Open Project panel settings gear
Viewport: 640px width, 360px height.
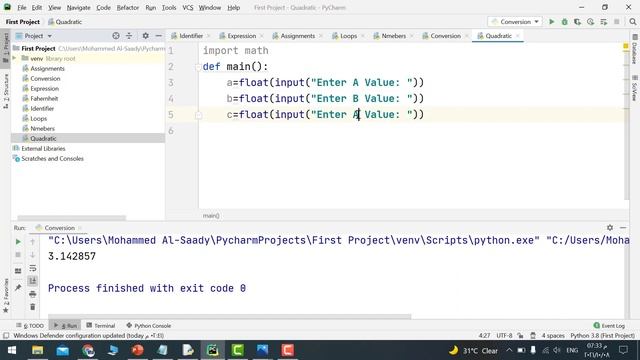click(x=145, y=36)
